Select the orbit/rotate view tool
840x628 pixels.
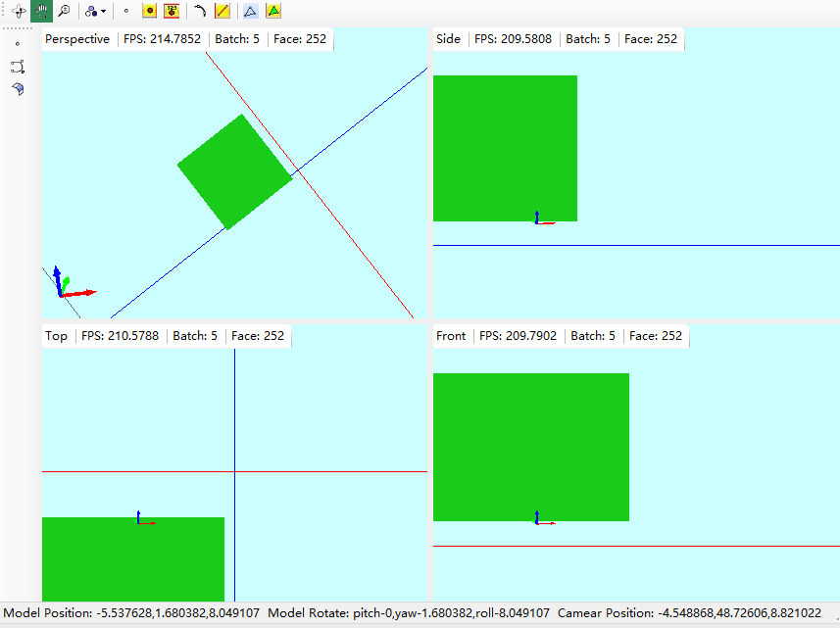[x=19, y=11]
